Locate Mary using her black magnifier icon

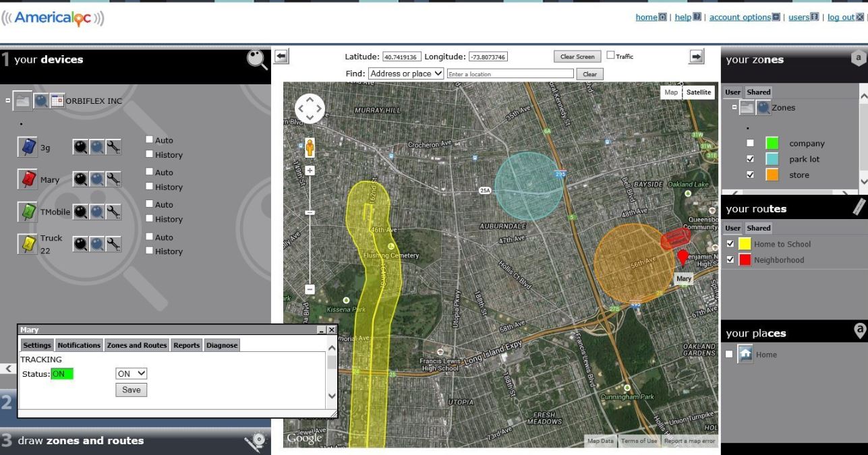pyautogui.click(x=81, y=179)
